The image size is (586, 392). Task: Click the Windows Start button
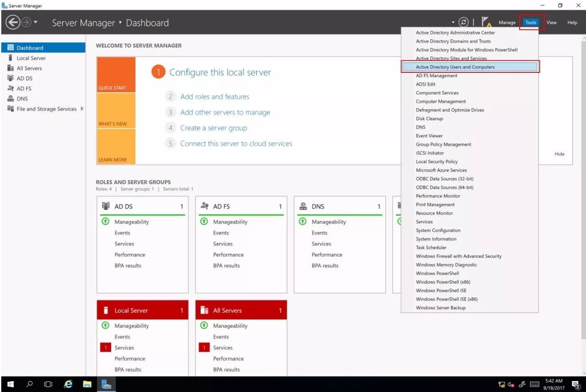11,384
